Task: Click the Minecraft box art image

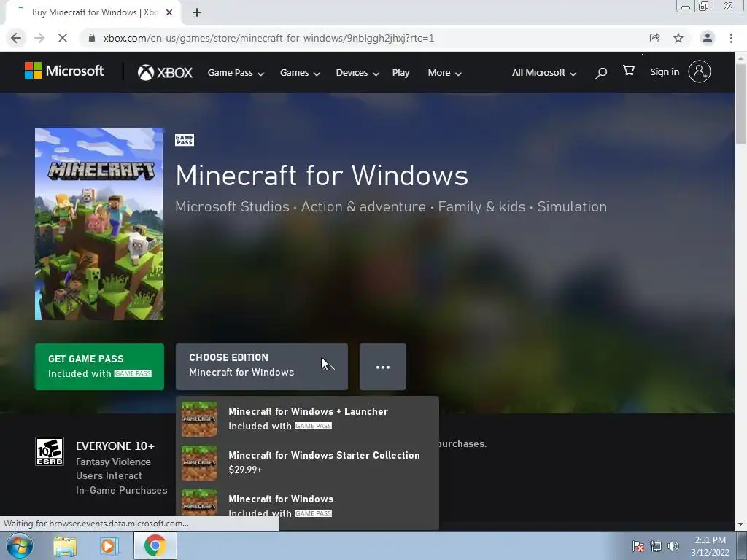Action: 99,224
